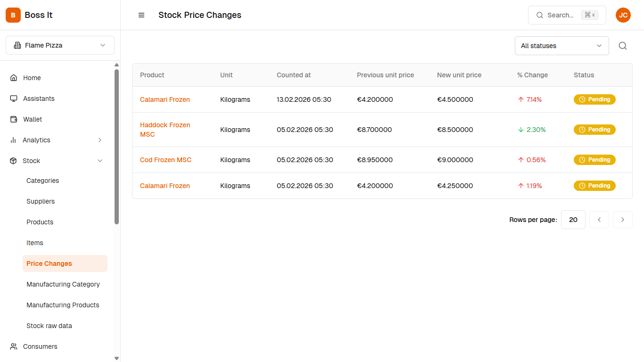Change the rows per page value 20
Image resolution: width=644 pixels, height=362 pixels.
pos(573,220)
